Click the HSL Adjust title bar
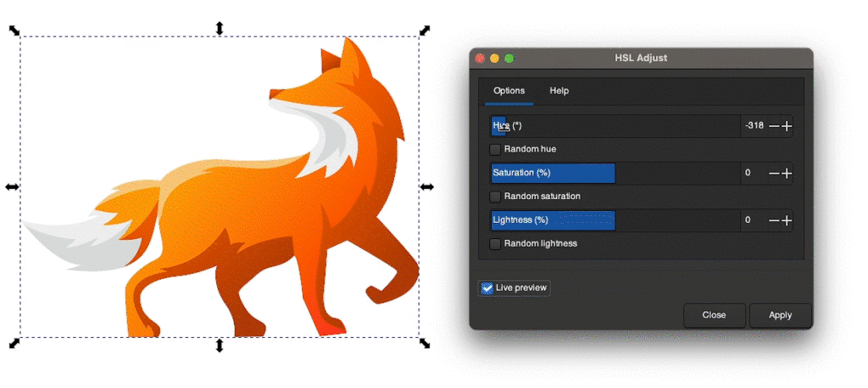This screenshot has height=388, width=868. tap(641, 58)
